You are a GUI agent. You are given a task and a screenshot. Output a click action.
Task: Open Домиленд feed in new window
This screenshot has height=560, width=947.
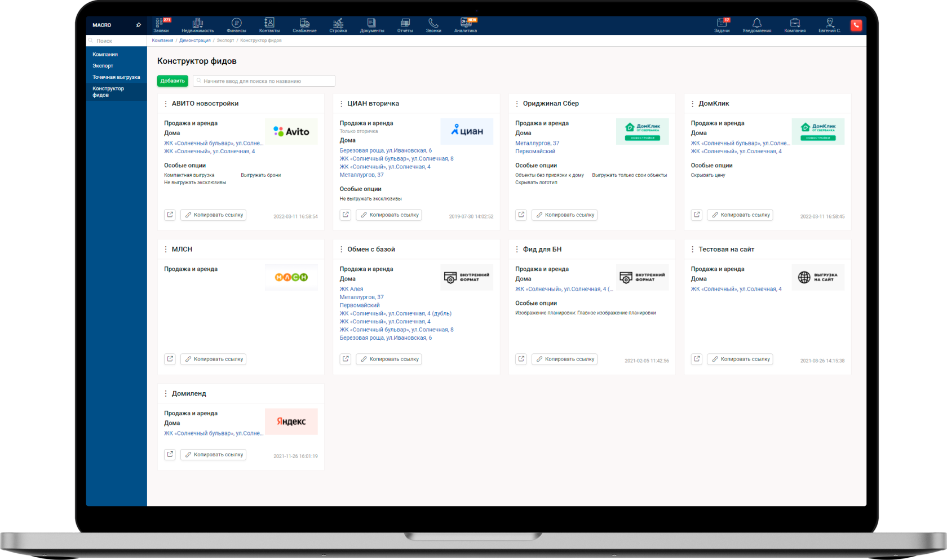click(170, 455)
